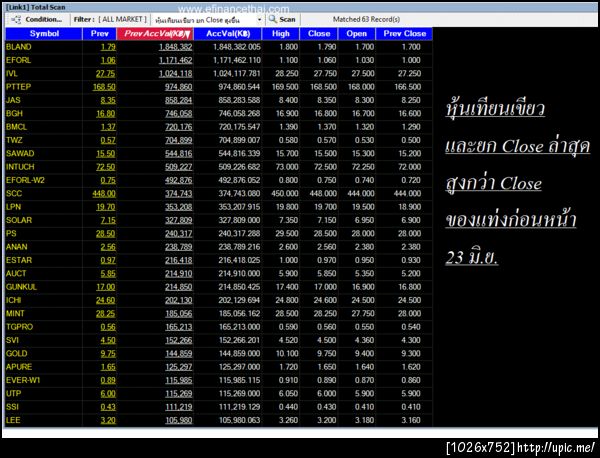The width and height of the screenshot is (600, 458).
Task: Open the Condition settings button
Action: point(37,20)
